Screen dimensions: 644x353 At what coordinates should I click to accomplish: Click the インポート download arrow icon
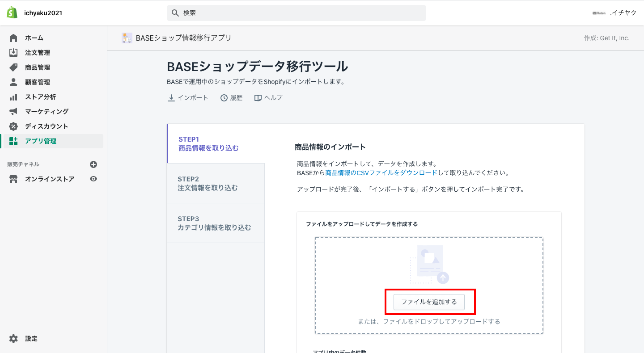171,97
